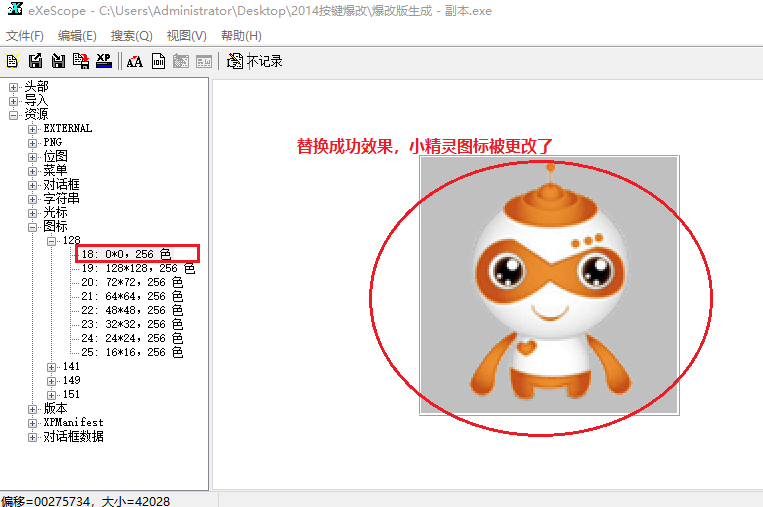
Task: Expand icon group 141
Action: coord(52,367)
